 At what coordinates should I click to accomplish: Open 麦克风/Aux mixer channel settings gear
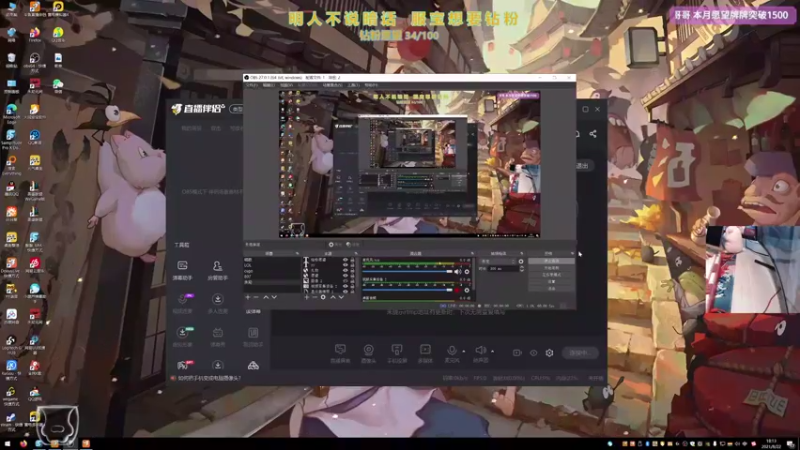point(467,272)
